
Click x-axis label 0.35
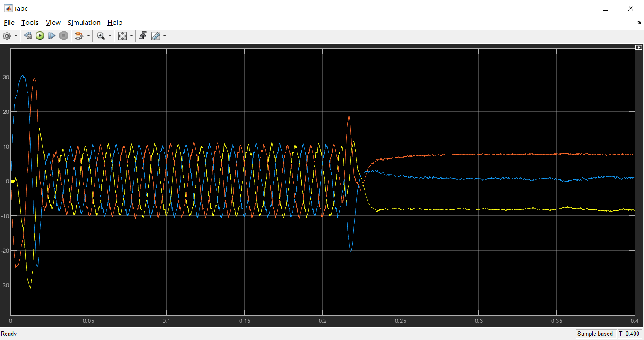pyautogui.click(x=557, y=321)
